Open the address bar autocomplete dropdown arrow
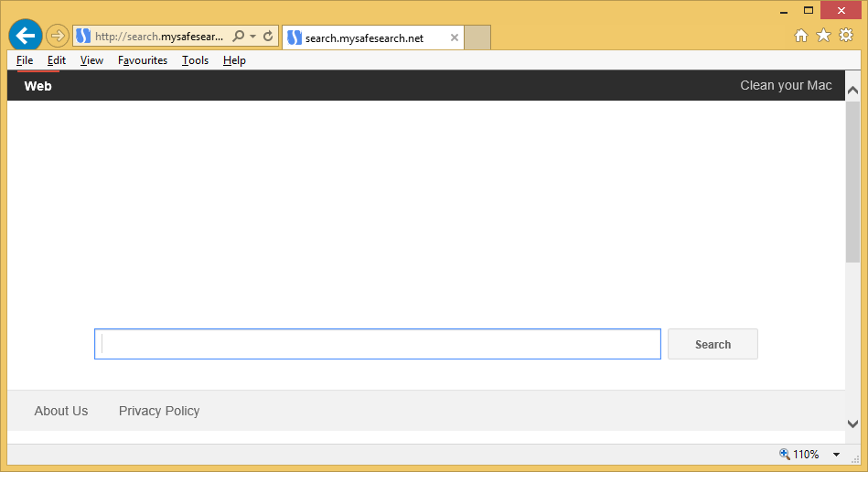 pos(253,37)
